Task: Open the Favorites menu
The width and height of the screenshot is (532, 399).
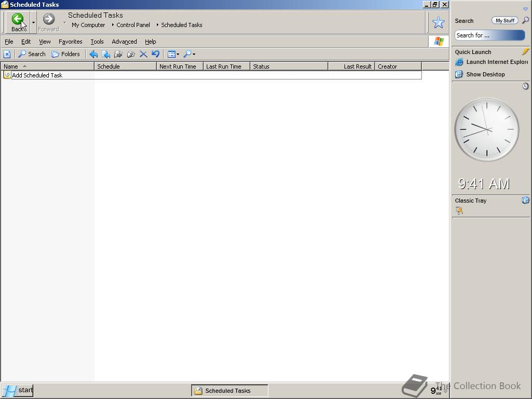Action: [70, 42]
